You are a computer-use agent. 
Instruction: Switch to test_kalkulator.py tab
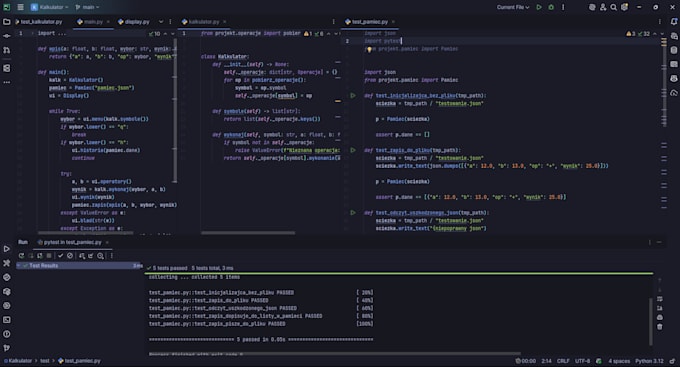click(39, 22)
